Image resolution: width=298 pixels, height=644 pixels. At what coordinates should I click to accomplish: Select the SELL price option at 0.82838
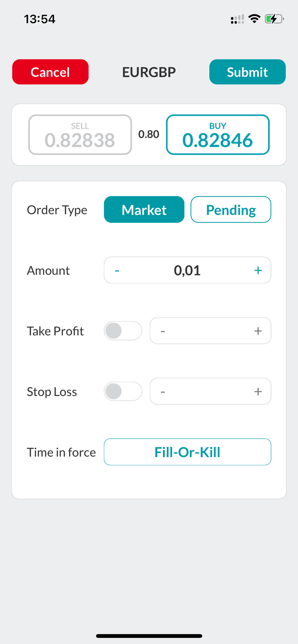80,134
